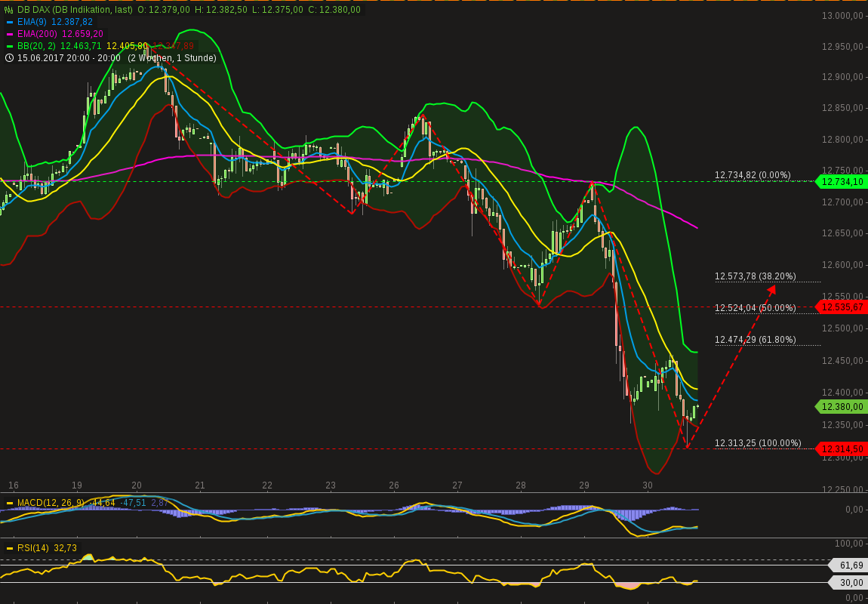Click the clock icon before the date range
The image size is (868, 604).
click(8, 58)
